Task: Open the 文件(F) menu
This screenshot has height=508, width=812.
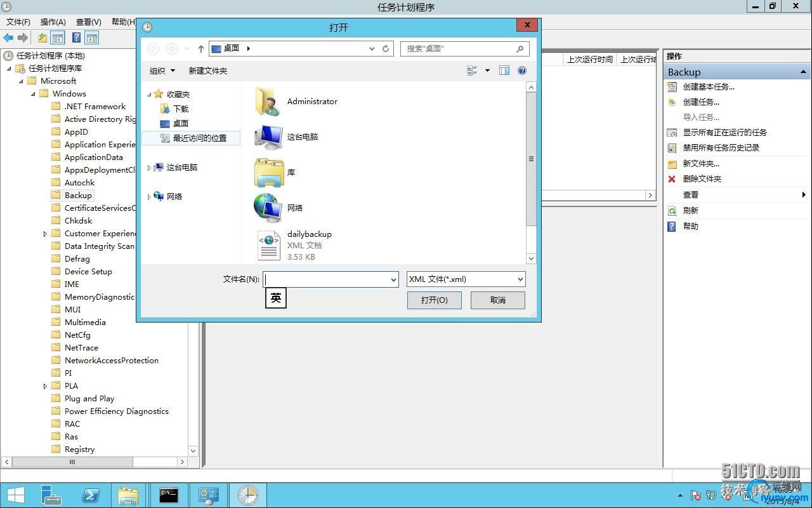Action: coord(18,22)
